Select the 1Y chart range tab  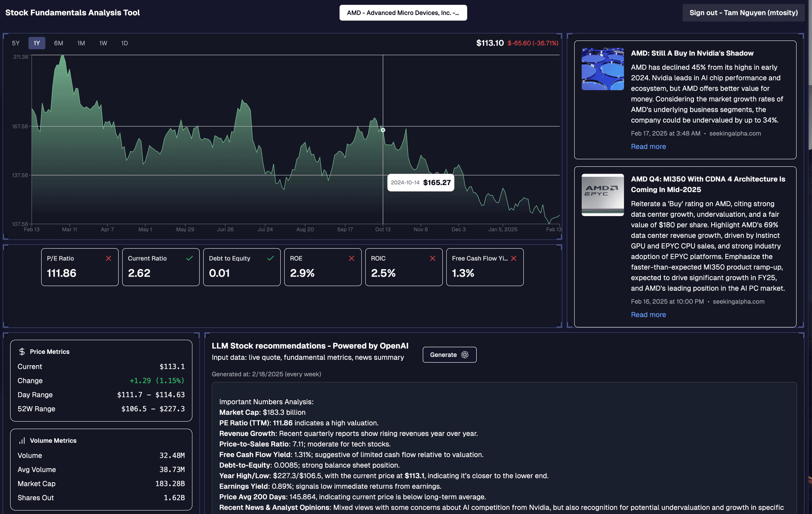click(37, 43)
